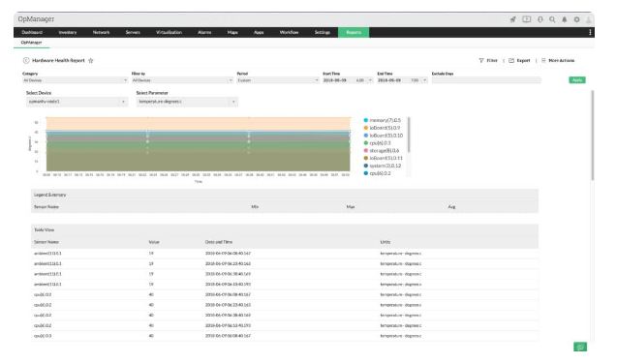This screenshot has height=364, width=617.
Task: Open the Servers menu
Action: [x=133, y=32]
